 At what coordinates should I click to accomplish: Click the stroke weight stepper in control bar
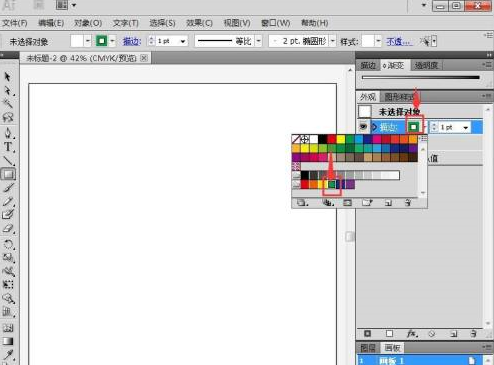[151, 41]
